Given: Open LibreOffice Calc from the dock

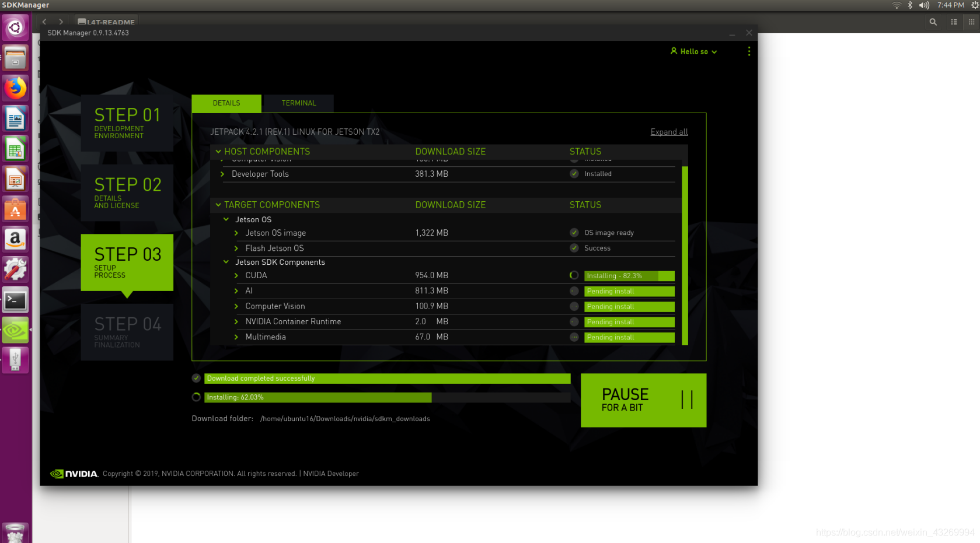Looking at the screenshot, I should [15, 149].
